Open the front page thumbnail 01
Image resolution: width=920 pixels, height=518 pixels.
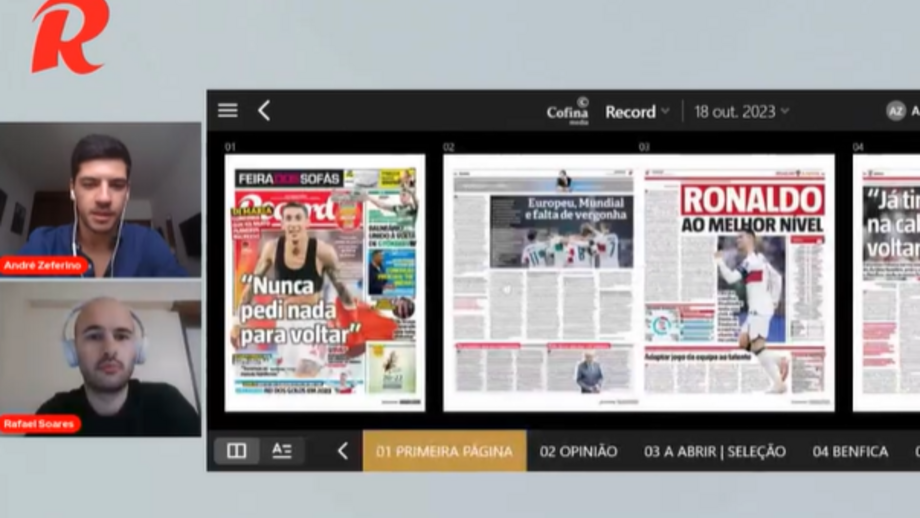point(325,283)
